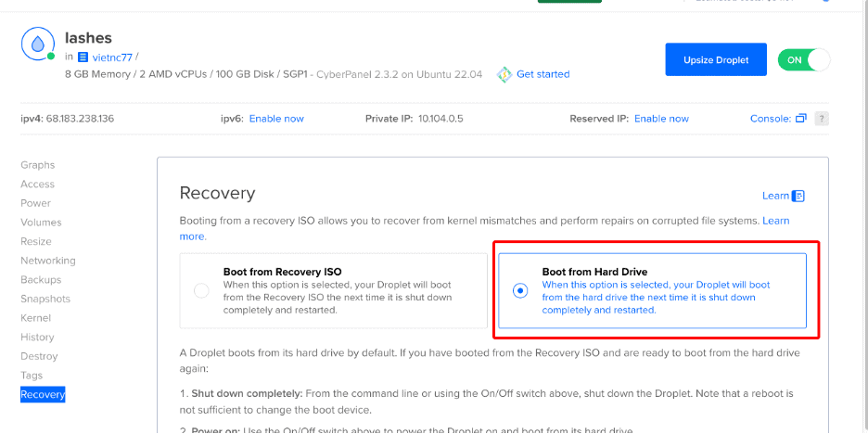Open the Networking sidebar section

click(48, 261)
